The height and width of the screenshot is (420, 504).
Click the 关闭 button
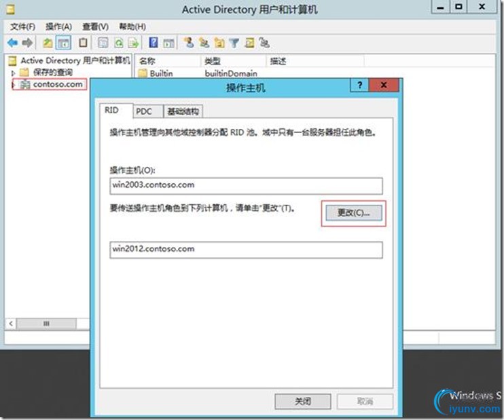tap(303, 401)
